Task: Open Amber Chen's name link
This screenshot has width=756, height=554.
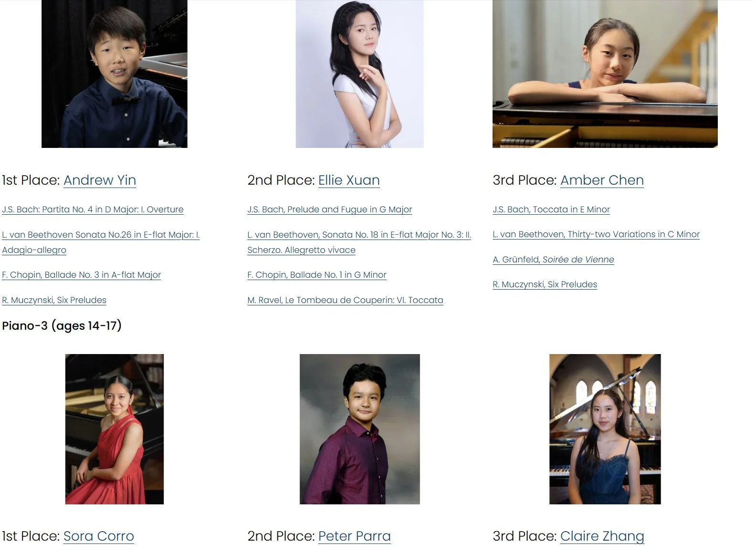Action: [602, 180]
